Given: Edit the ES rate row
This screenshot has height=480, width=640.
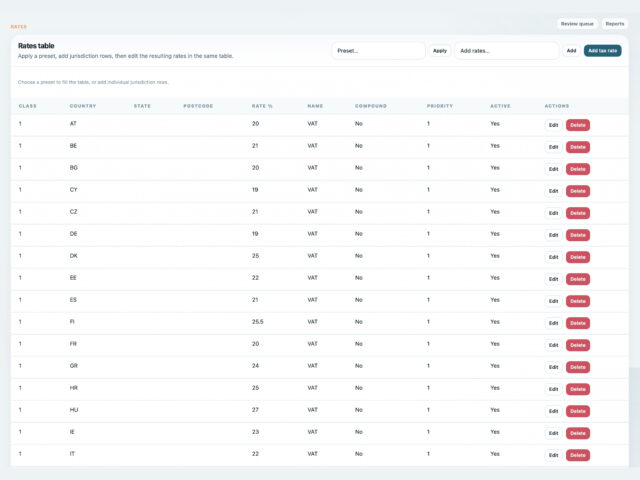Looking at the screenshot, I should (553, 301).
